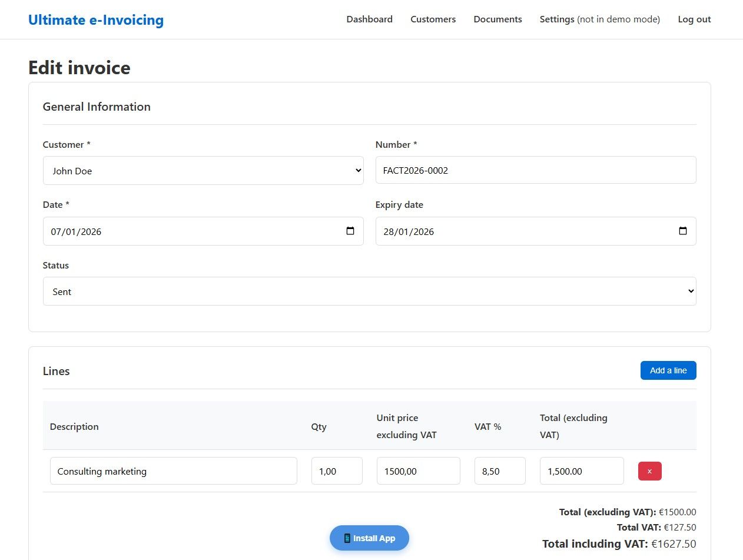Screen dimensions: 743x560
Task: Click the Unit price excluding VAT input
Action: tap(418, 471)
